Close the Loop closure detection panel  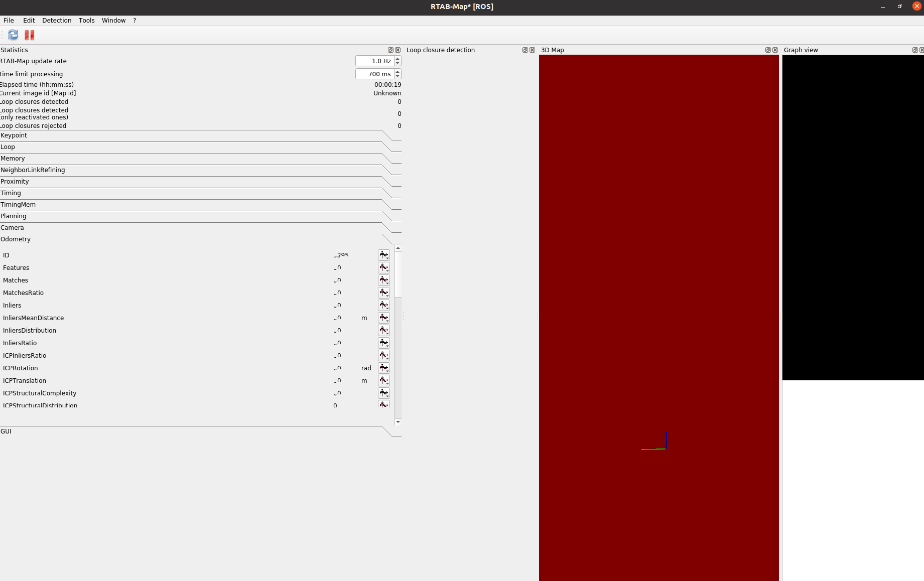tap(532, 50)
